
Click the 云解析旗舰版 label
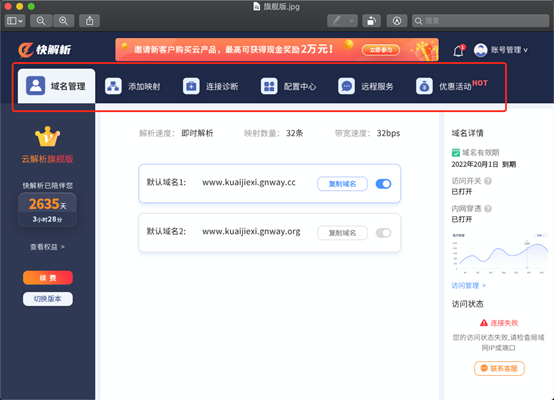pyautogui.click(x=47, y=159)
